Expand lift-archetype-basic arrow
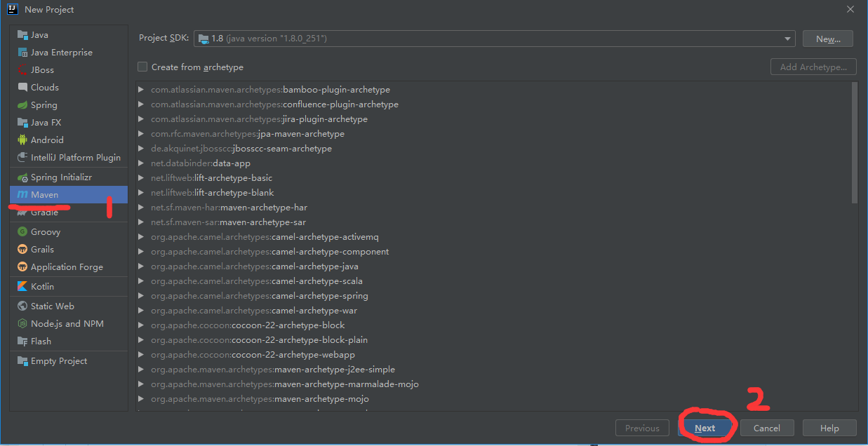 point(141,178)
